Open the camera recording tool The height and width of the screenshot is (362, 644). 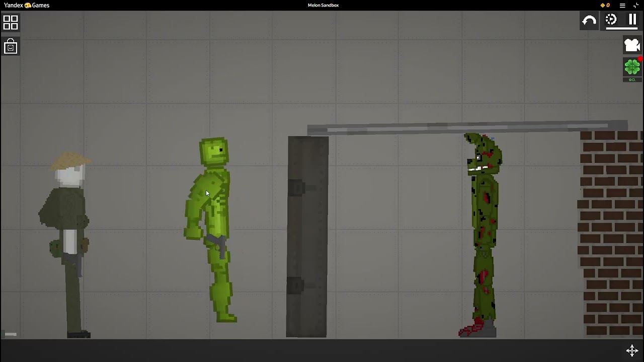tap(632, 45)
